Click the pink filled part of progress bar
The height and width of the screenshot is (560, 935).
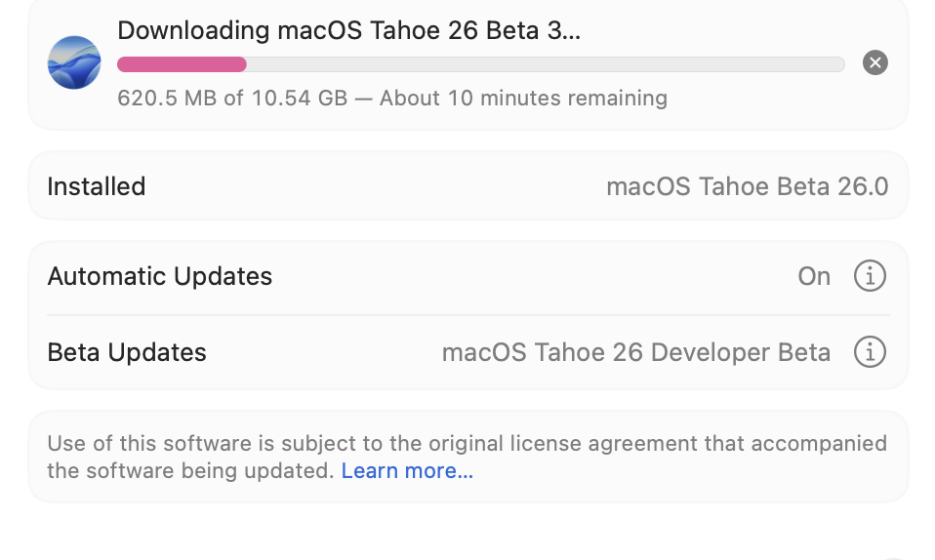coord(182,64)
